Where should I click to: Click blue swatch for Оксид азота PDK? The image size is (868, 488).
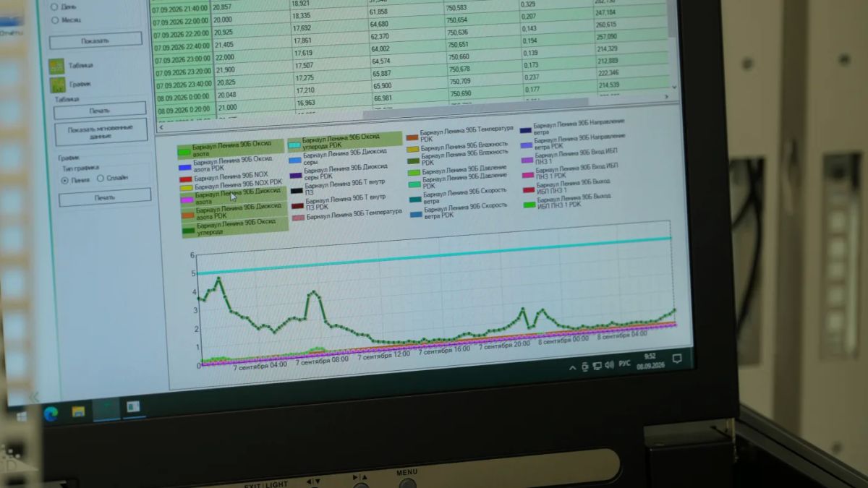pyautogui.click(x=185, y=167)
